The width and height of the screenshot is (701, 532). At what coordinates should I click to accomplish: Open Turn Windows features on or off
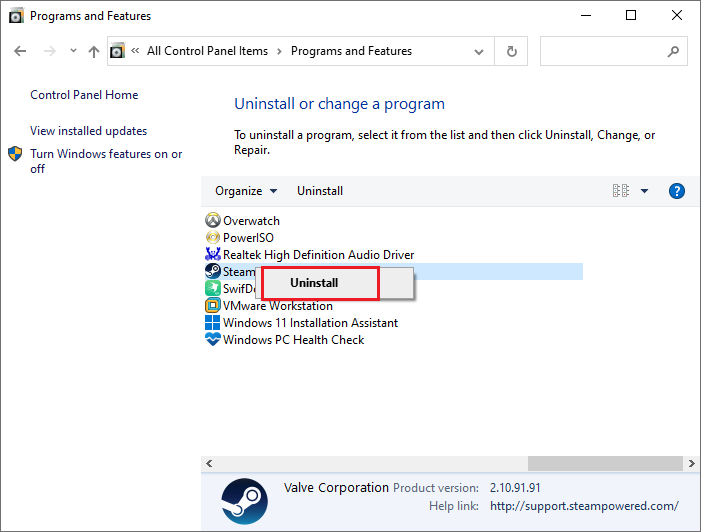[106, 161]
